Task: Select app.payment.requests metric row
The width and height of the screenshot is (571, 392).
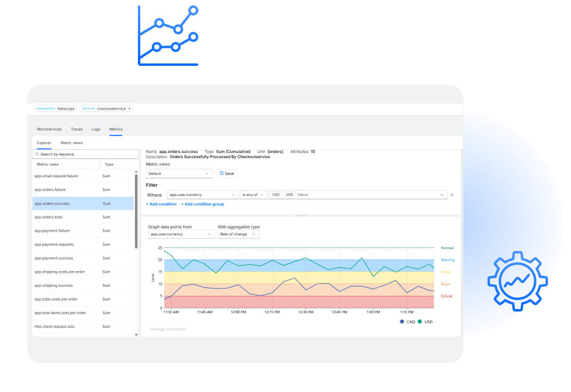Action: 83,244
